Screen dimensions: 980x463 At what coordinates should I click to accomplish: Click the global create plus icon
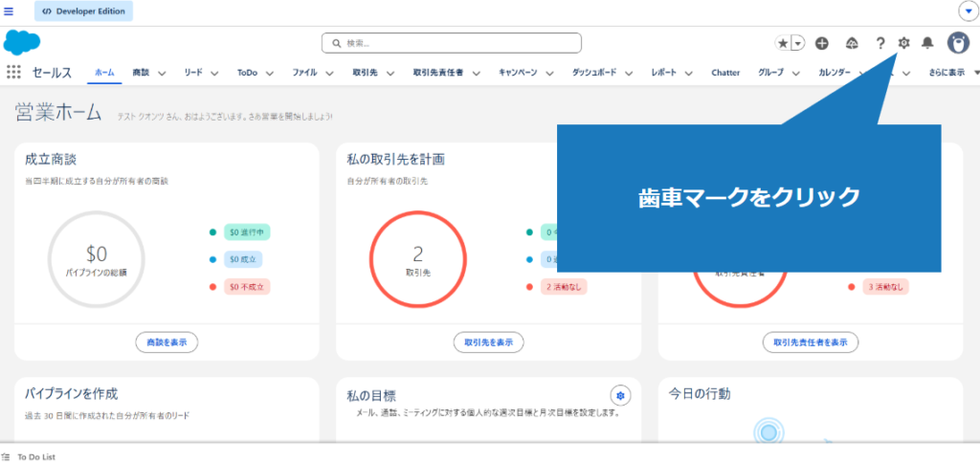click(822, 43)
